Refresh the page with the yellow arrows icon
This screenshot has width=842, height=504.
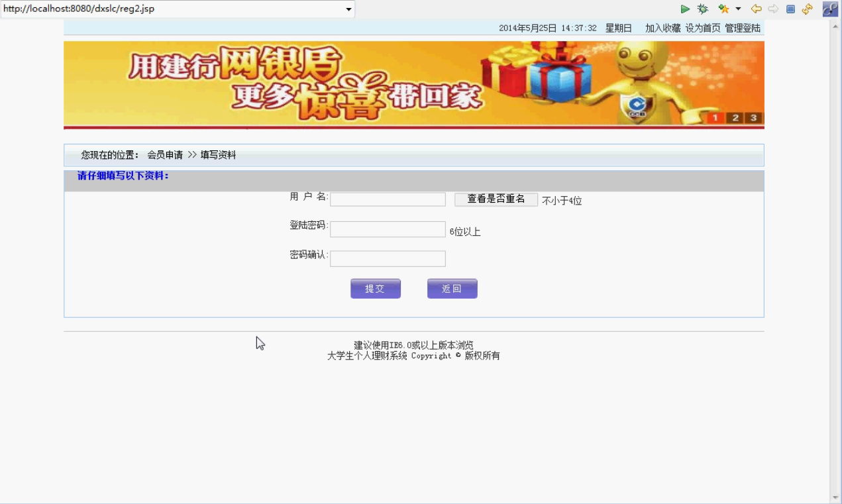coord(807,9)
